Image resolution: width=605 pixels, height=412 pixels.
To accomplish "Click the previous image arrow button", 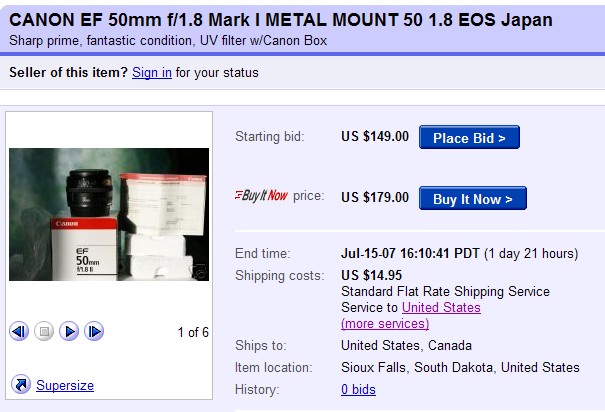I will (x=19, y=332).
